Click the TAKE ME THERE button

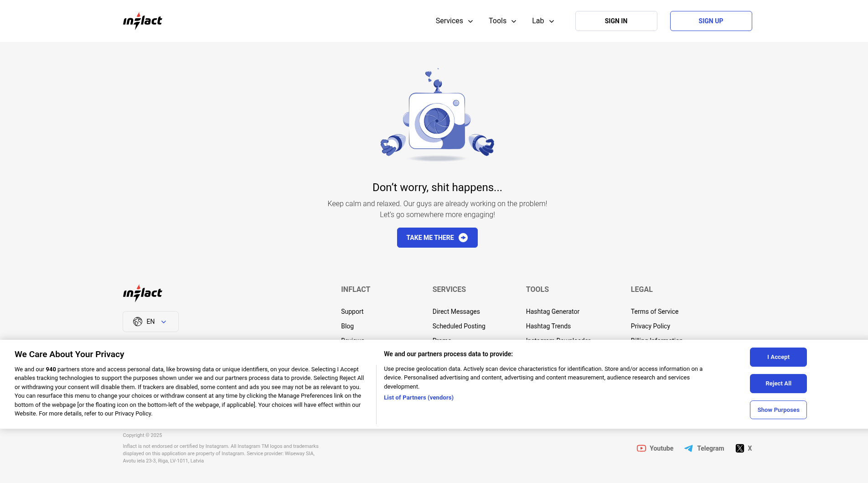tap(437, 238)
